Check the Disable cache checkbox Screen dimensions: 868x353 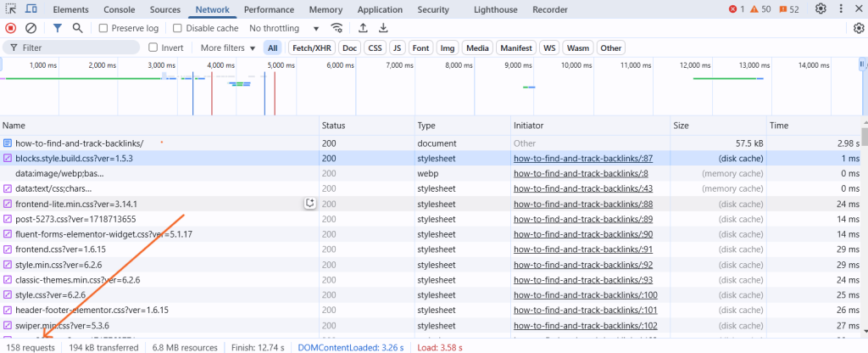[x=178, y=28]
